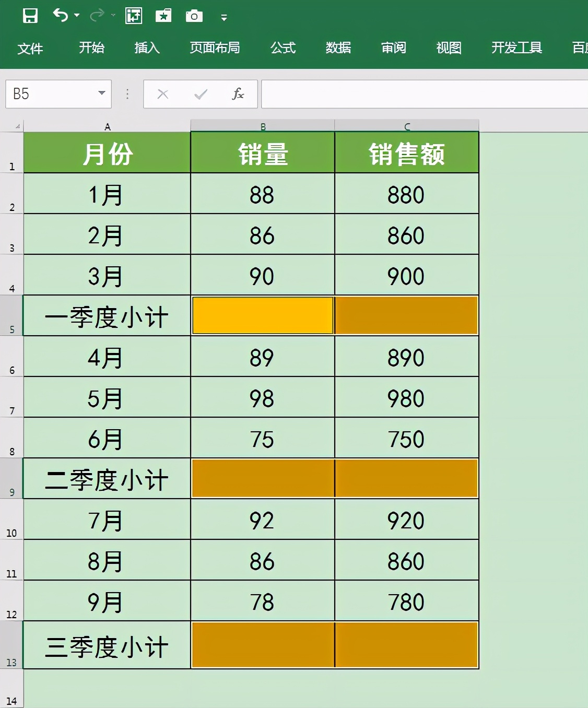Select row 1 header
The height and width of the screenshot is (708, 588).
pos(11,152)
